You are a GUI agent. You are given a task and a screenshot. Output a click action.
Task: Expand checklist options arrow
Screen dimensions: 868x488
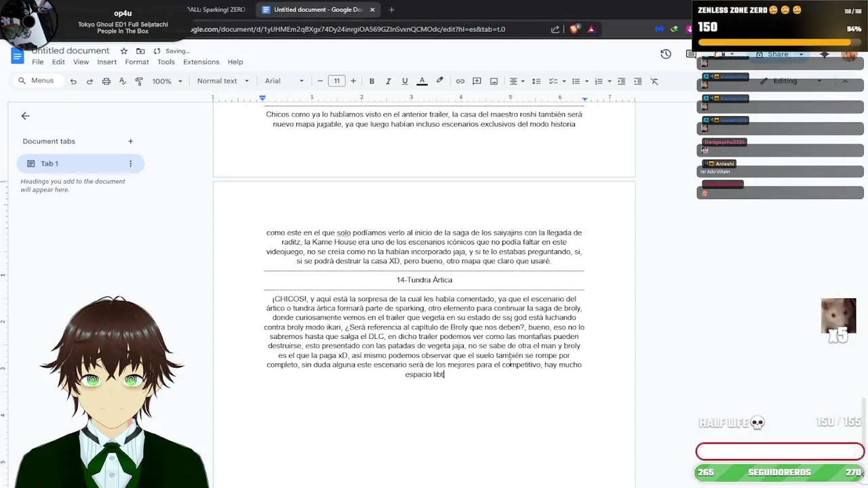click(x=564, y=81)
